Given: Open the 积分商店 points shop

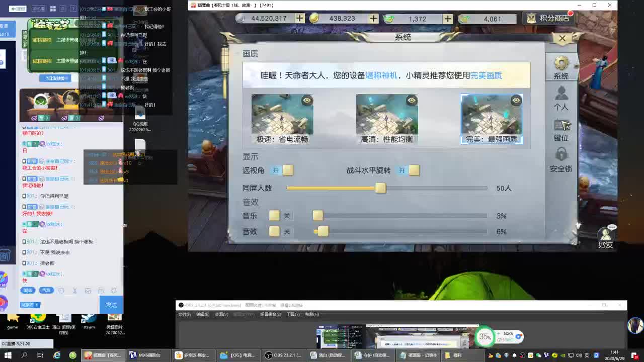Looking at the screenshot, I should tap(548, 18).
